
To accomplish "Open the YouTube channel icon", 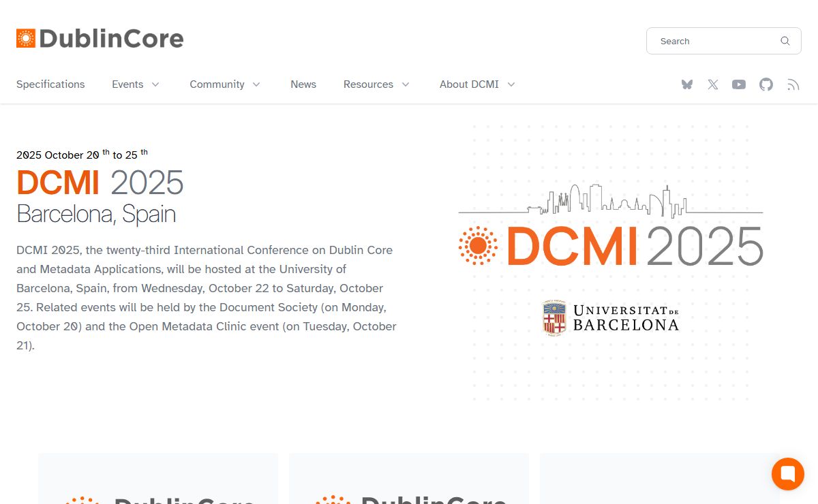I will pyautogui.click(x=739, y=84).
